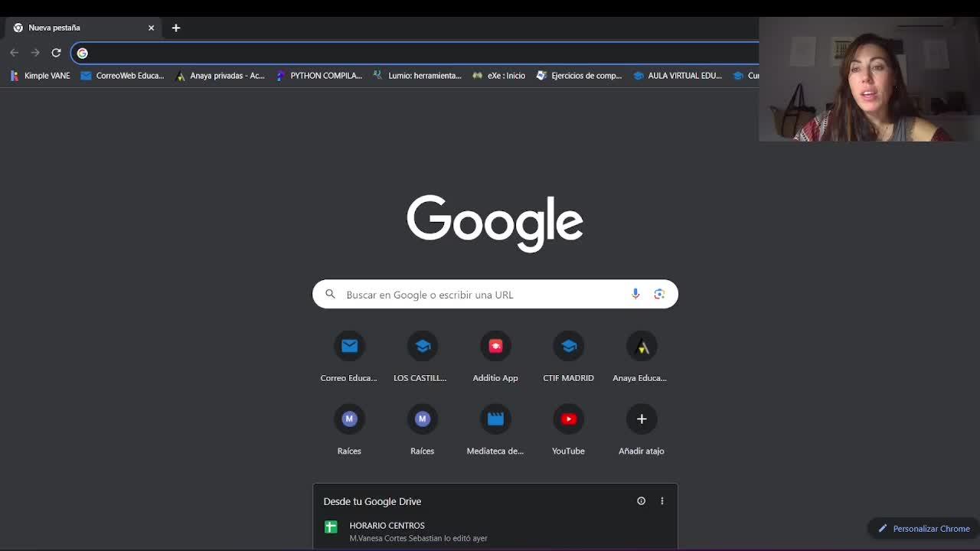Open the first Raíces shortcut
Image resolution: width=980 pixels, height=551 pixels.
(x=349, y=429)
